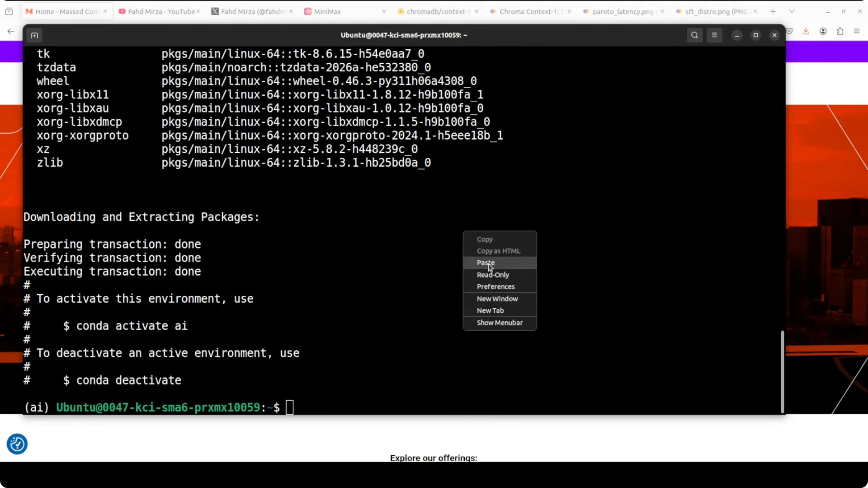Click the tzdata package row
868x488 pixels.
[x=234, y=67]
